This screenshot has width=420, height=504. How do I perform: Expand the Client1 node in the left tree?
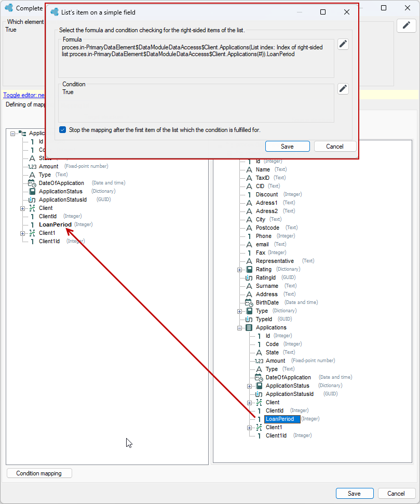(x=22, y=233)
